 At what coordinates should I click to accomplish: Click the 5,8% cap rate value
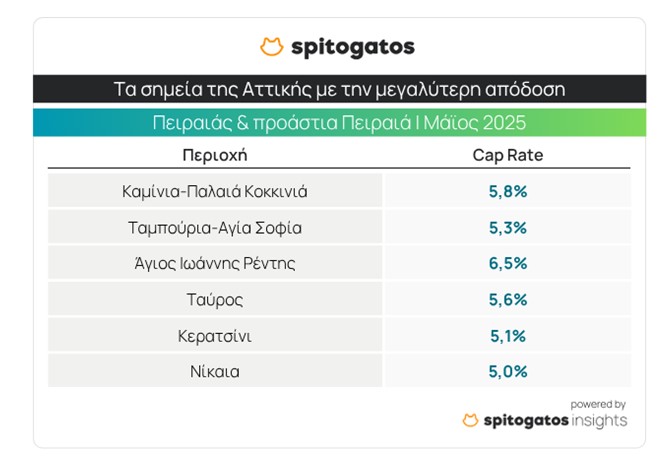point(507,191)
